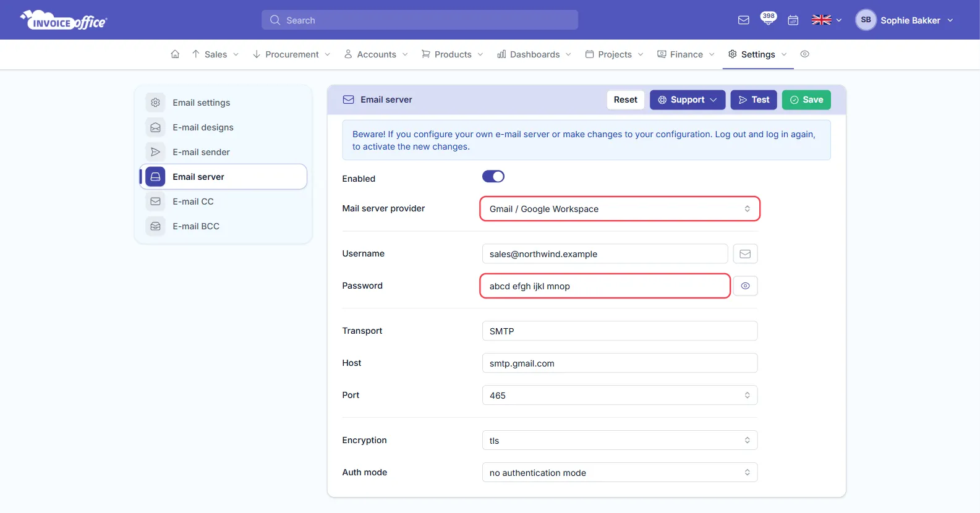980x513 pixels.
Task: Click the envelope icon beside E-mail CC
Action: coord(155,201)
